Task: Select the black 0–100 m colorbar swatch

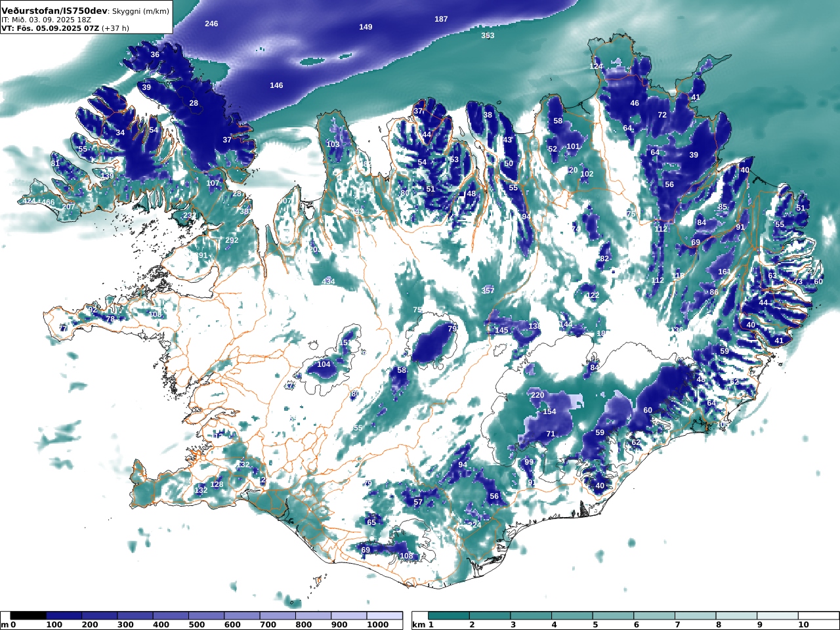Action: pyautogui.click(x=28, y=616)
